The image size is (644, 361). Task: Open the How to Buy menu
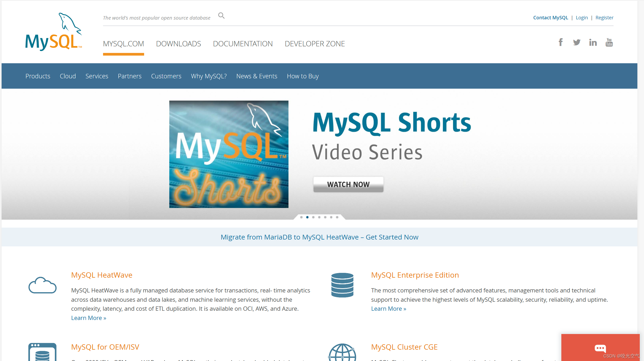point(303,76)
